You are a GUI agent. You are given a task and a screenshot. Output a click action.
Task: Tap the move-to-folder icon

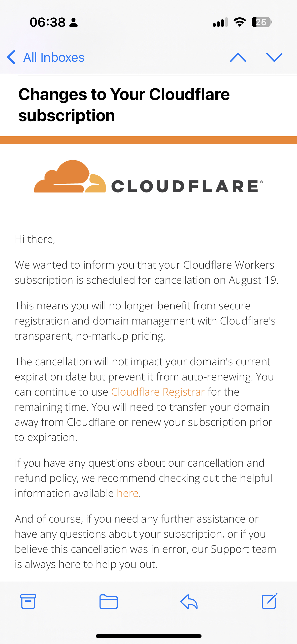[109, 601]
